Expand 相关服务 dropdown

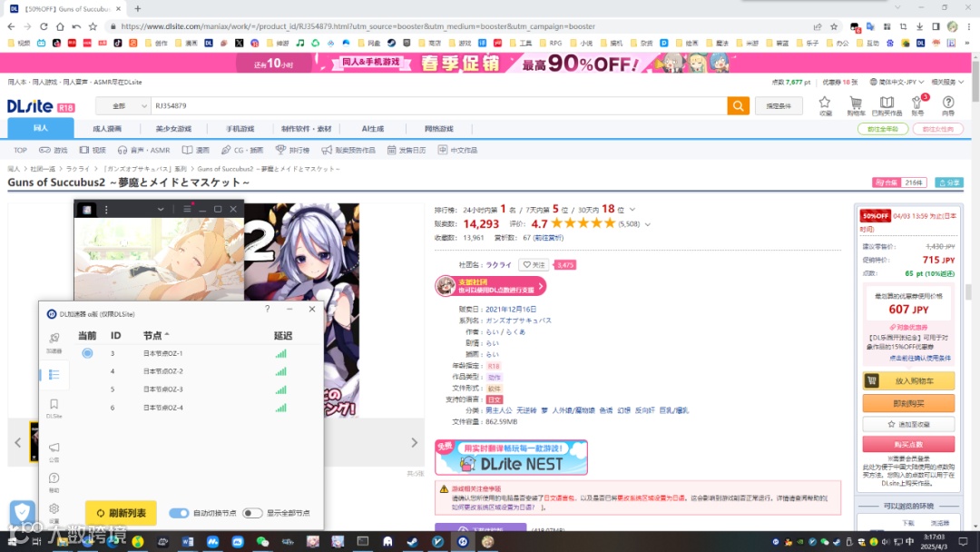tap(947, 82)
